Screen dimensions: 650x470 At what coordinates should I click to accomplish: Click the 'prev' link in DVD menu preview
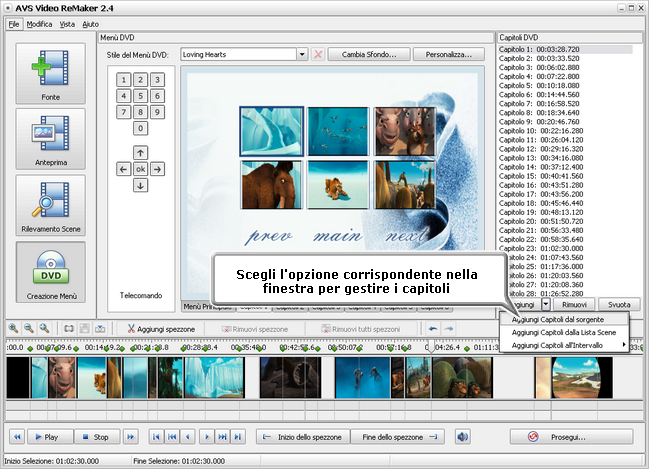coord(269,236)
